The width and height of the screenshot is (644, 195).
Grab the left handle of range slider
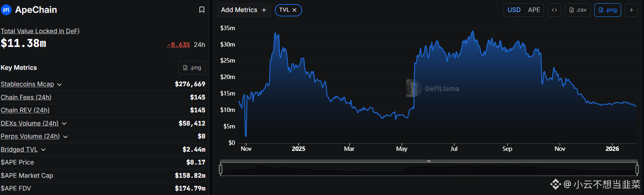[x=221, y=169]
